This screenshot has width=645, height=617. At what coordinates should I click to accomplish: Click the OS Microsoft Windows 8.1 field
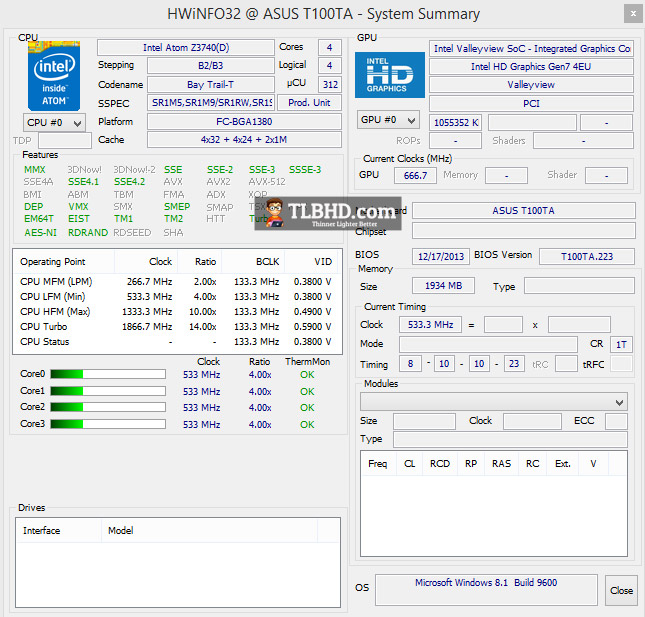click(x=486, y=590)
